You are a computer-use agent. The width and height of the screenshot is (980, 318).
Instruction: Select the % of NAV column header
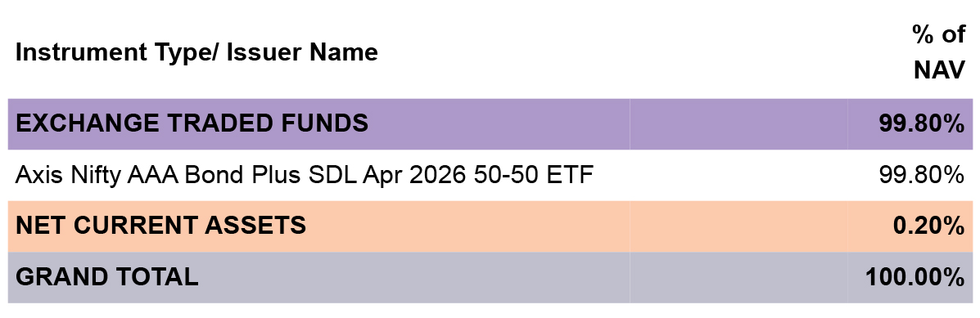938,52
